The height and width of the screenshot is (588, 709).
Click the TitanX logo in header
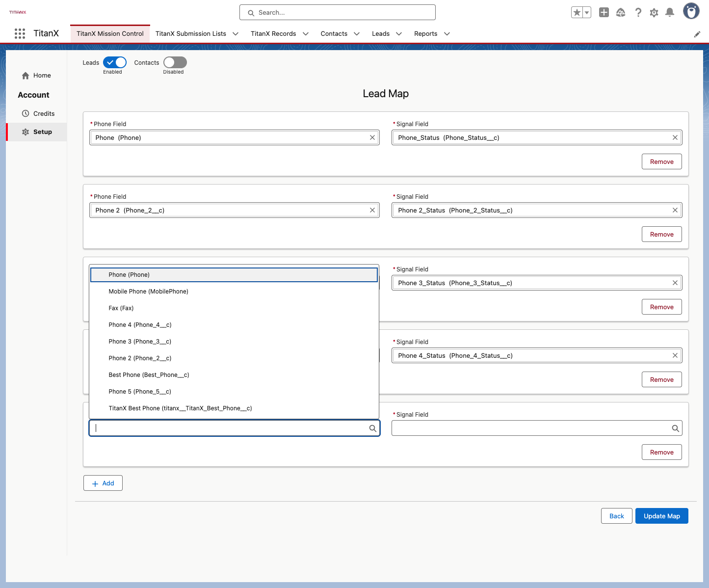(18, 12)
